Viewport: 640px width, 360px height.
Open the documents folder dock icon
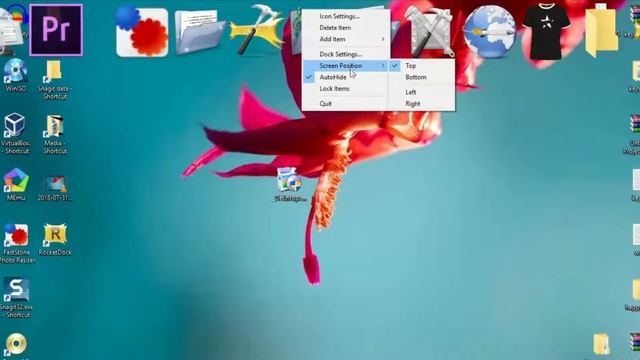coord(199,33)
